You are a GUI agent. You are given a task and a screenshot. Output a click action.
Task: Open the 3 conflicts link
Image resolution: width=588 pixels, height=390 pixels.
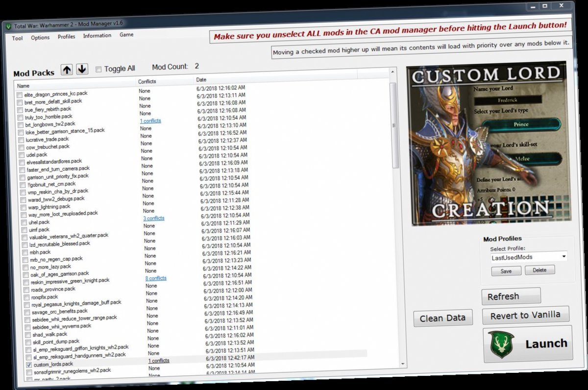pyautogui.click(x=154, y=219)
